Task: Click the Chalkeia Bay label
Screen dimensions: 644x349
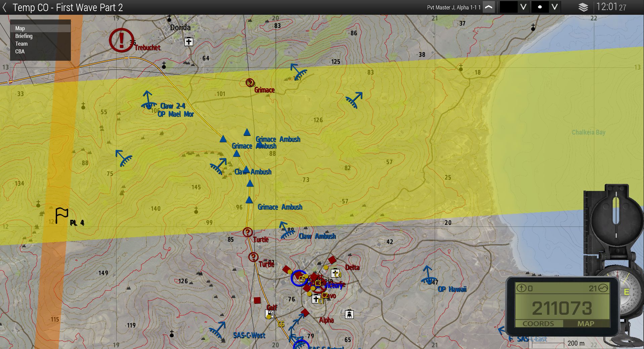Action: pos(589,132)
